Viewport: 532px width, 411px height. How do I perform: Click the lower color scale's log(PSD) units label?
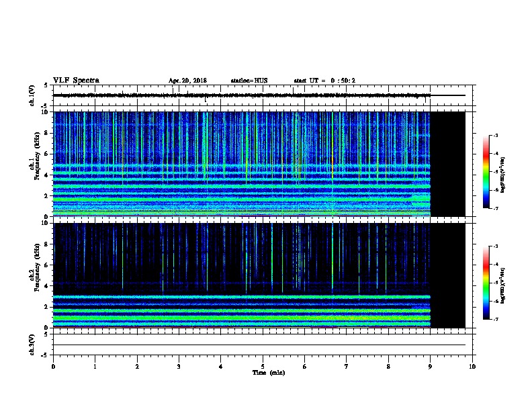tap(503, 285)
